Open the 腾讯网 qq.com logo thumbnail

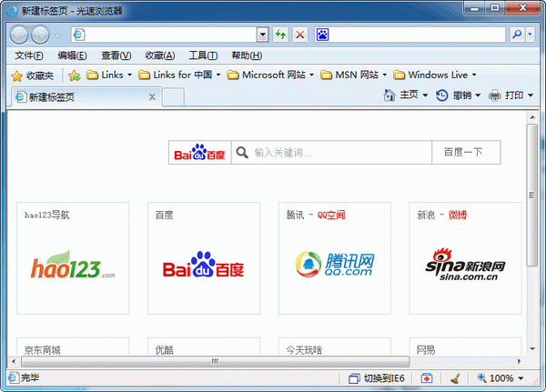(335, 265)
